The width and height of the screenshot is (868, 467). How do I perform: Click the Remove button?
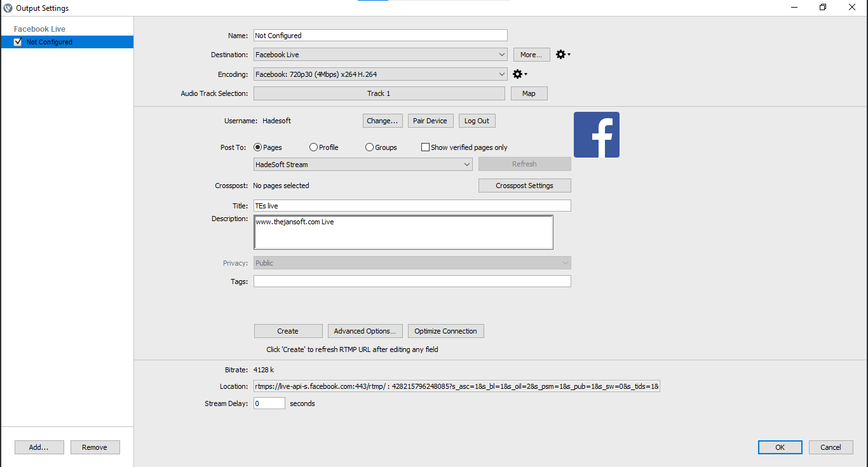(x=95, y=447)
